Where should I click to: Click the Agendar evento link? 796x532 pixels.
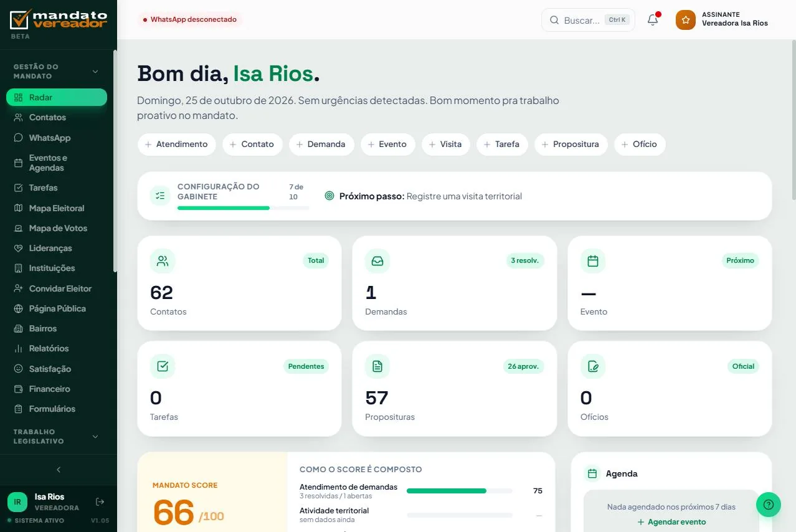click(x=671, y=522)
